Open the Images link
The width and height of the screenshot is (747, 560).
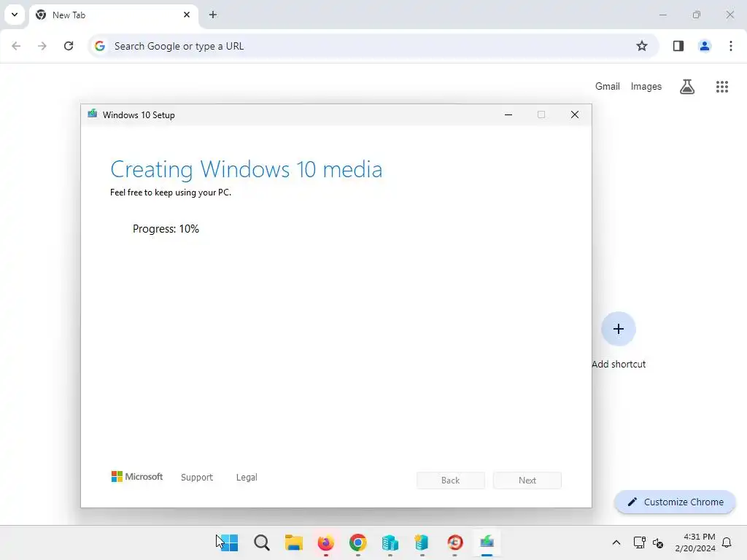[646, 87]
